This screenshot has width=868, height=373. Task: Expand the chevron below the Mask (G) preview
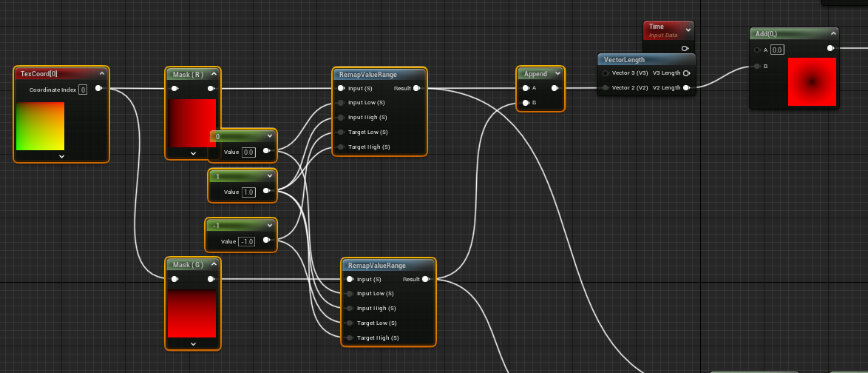(193, 343)
